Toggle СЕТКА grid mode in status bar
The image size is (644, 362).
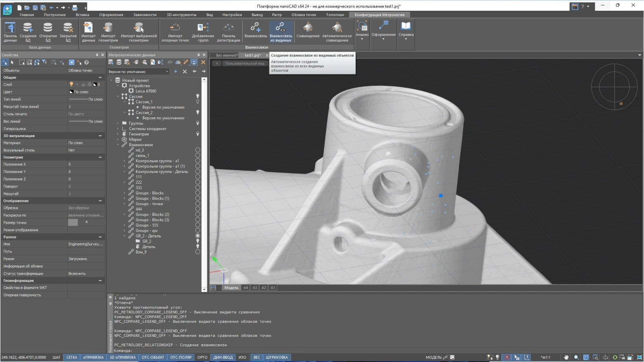pyautogui.click(x=72, y=357)
